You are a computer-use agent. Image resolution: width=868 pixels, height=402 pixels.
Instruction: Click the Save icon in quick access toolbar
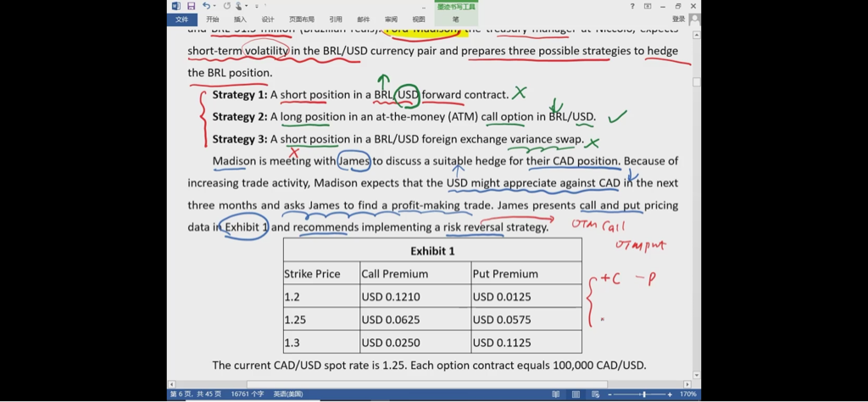pos(191,6)
